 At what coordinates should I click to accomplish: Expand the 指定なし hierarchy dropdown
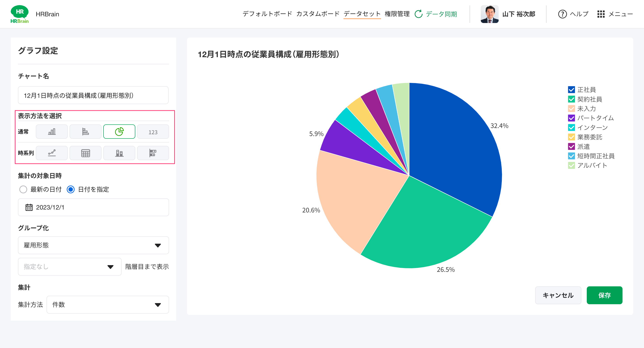[x=70, y=267]
